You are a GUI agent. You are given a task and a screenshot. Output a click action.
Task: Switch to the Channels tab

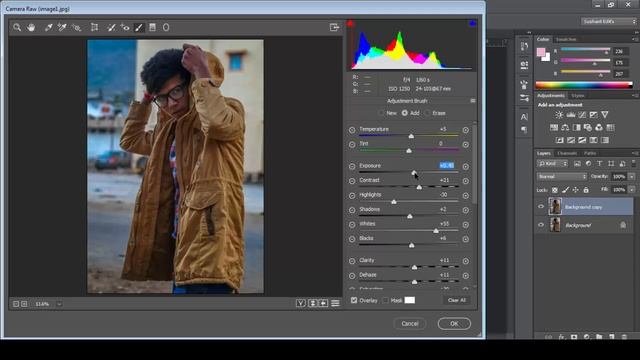[567, 153]
